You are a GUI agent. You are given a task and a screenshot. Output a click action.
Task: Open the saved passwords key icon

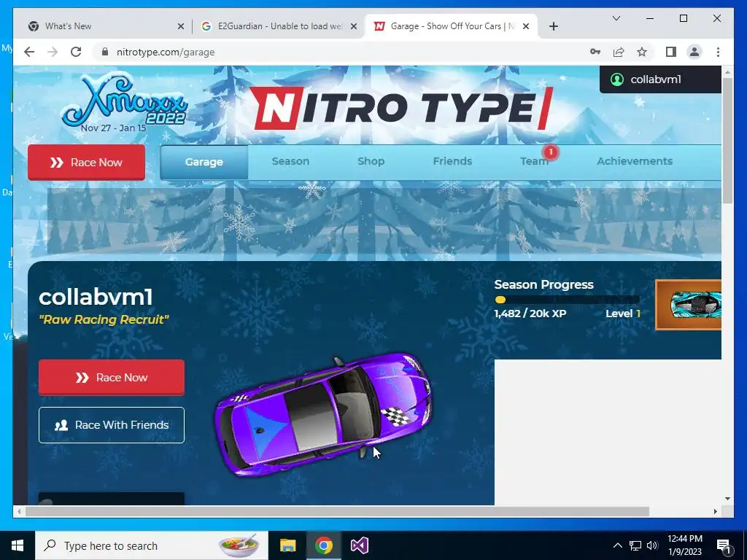click(x=595, y=52)
